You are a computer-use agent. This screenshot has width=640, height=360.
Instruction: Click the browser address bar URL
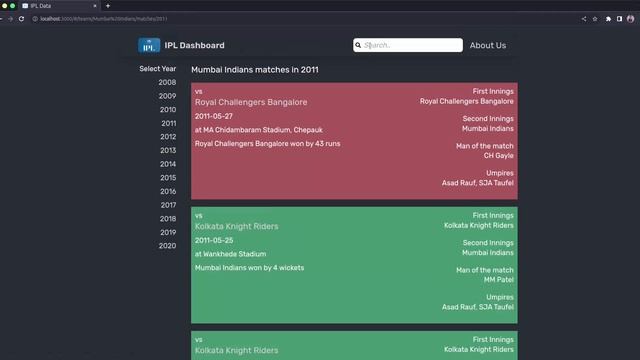point(104,19)
